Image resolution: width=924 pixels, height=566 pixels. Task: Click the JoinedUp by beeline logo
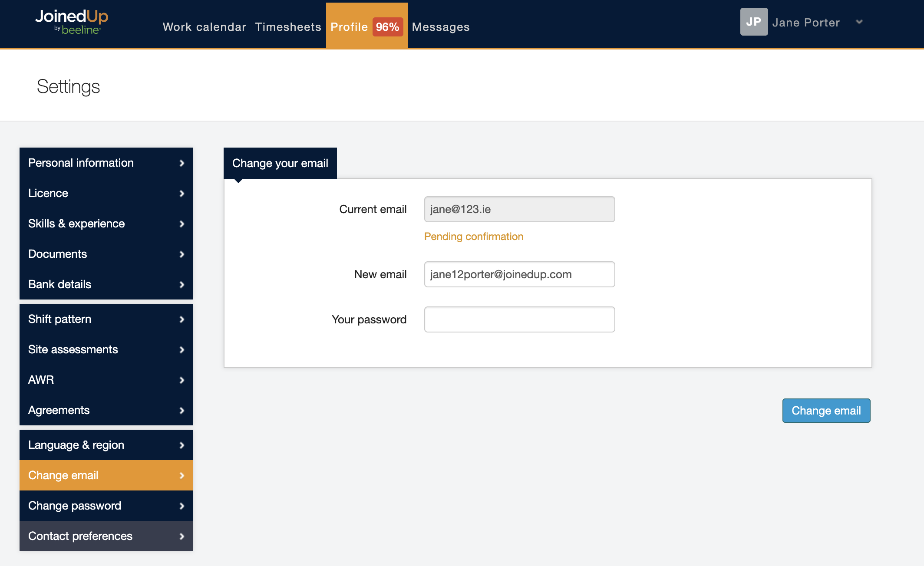click(72, 22)
